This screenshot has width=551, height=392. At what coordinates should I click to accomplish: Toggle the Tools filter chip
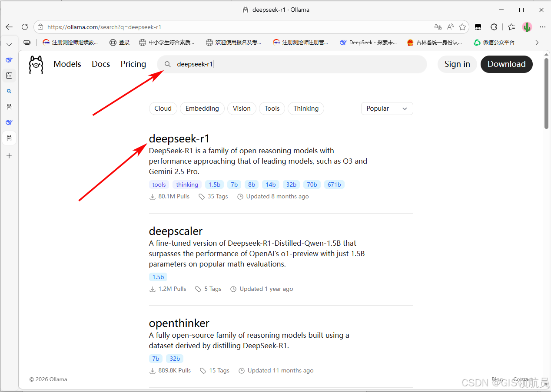click(272, 109)
